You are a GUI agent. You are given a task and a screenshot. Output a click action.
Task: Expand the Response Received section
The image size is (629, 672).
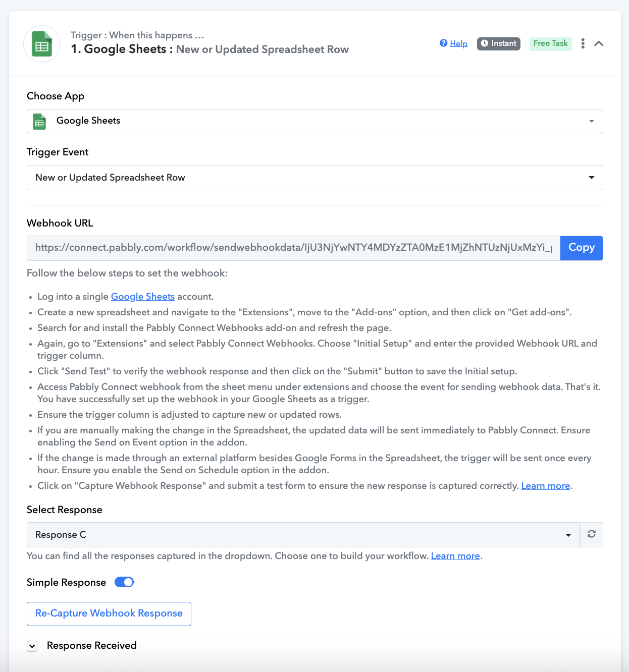32,646
